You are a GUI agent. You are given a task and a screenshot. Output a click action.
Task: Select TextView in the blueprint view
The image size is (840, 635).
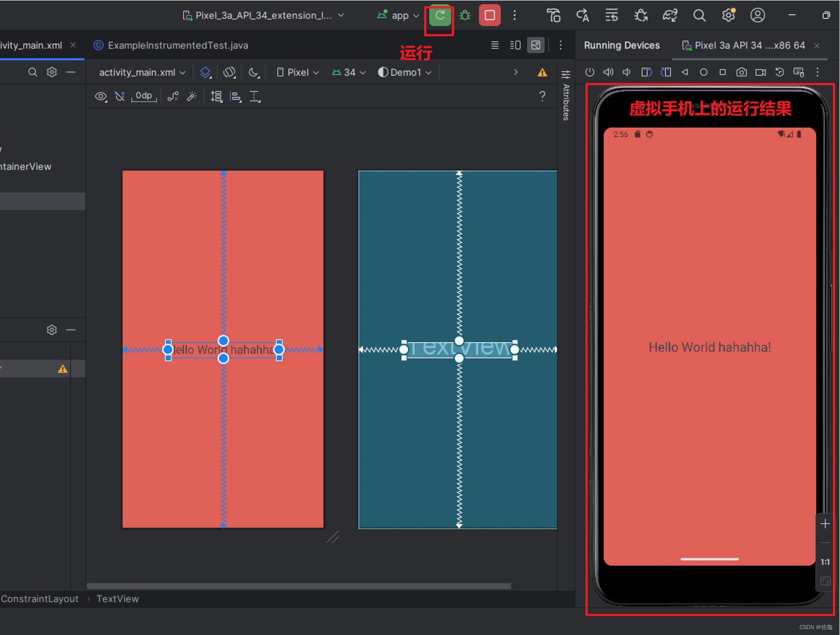click(x=459, y=349)
